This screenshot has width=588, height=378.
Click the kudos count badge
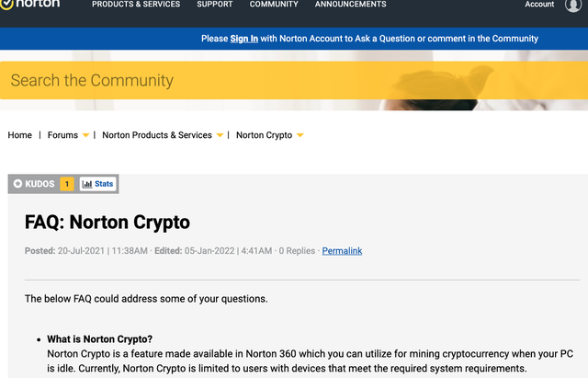[67, 184]
